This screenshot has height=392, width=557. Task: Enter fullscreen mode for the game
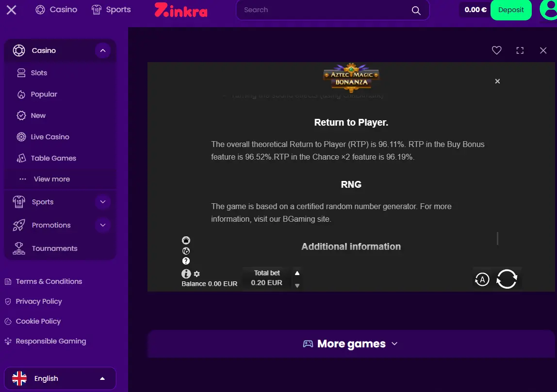(x=520, y=50)
